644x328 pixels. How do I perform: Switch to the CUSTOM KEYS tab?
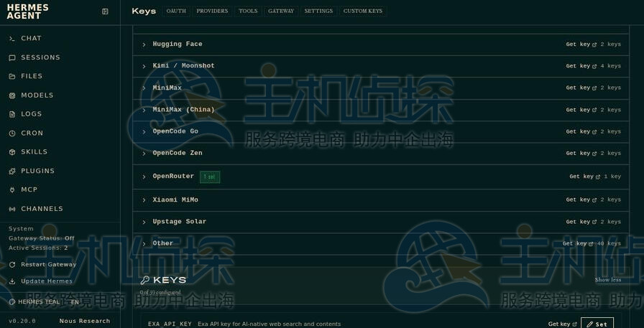tap(363, 11)
